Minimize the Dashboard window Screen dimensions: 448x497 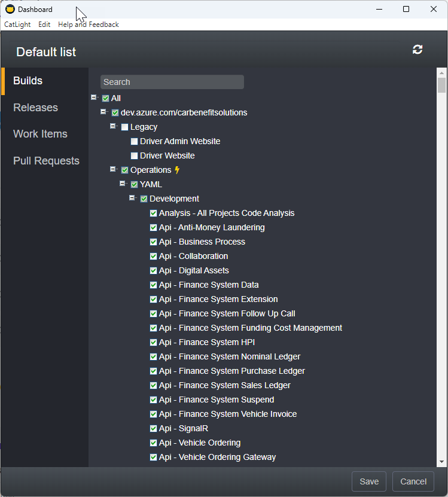pyautogui.click(x=379, y=9)
